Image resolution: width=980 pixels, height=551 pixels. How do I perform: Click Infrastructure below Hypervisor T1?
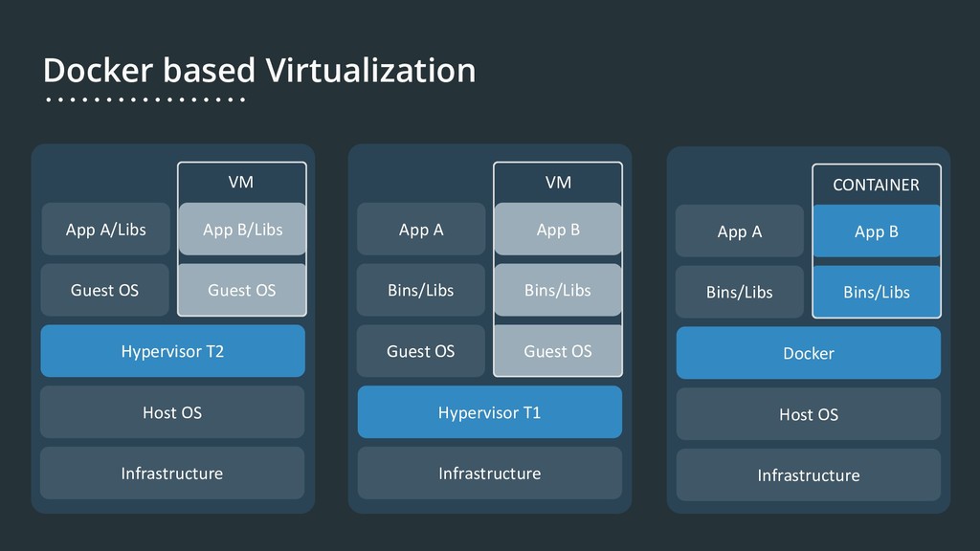[x=489, y=473]
